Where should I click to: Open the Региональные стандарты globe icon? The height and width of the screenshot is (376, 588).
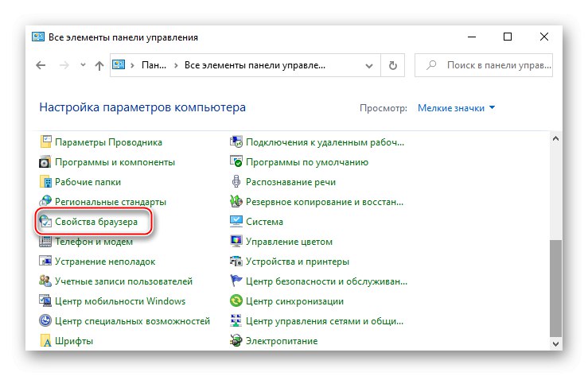(45, 201)
